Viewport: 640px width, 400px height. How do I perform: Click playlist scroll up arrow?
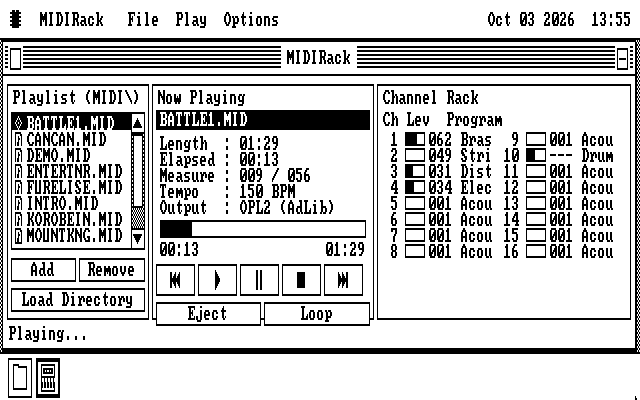coord(138,122)
